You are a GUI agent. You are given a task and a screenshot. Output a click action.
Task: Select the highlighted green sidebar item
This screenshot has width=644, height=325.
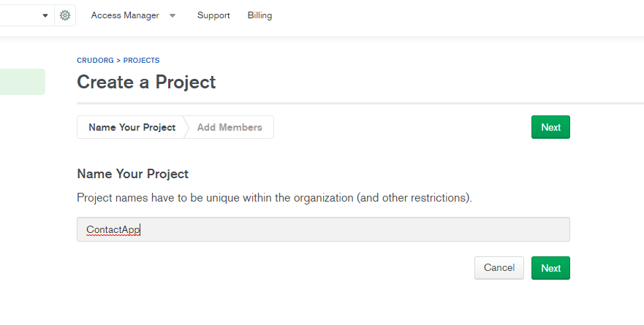click(x=22, y=82)
